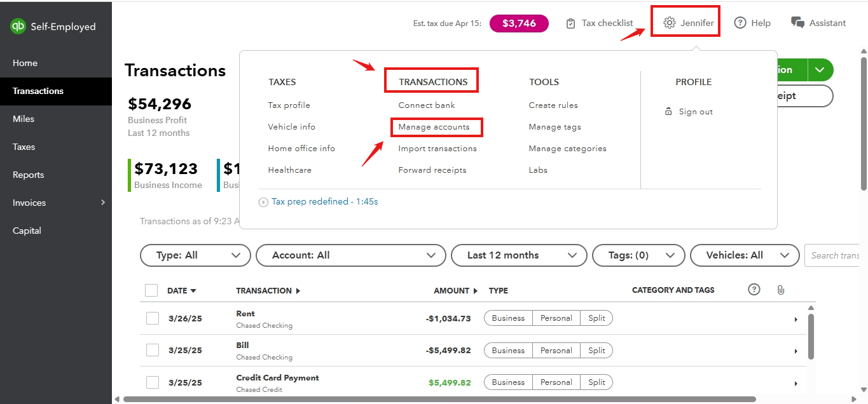Image resolution: width=868 pixels, height=404 pixels.
Task: Click the table help question mark icon
Action: click(x=754, y=290)
